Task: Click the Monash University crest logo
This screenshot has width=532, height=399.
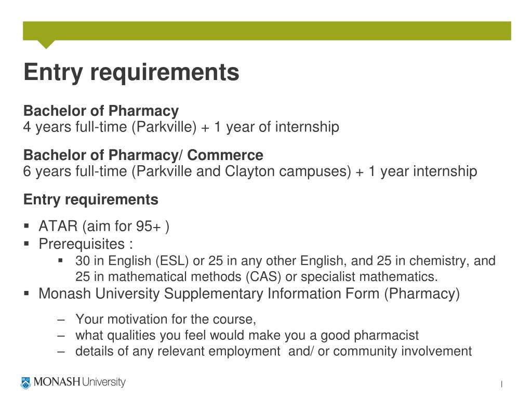Action: coord(25,383)
